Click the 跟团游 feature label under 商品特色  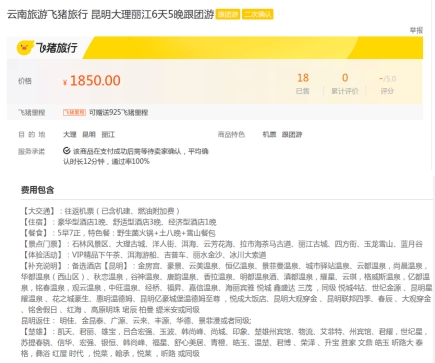[292, 135]
